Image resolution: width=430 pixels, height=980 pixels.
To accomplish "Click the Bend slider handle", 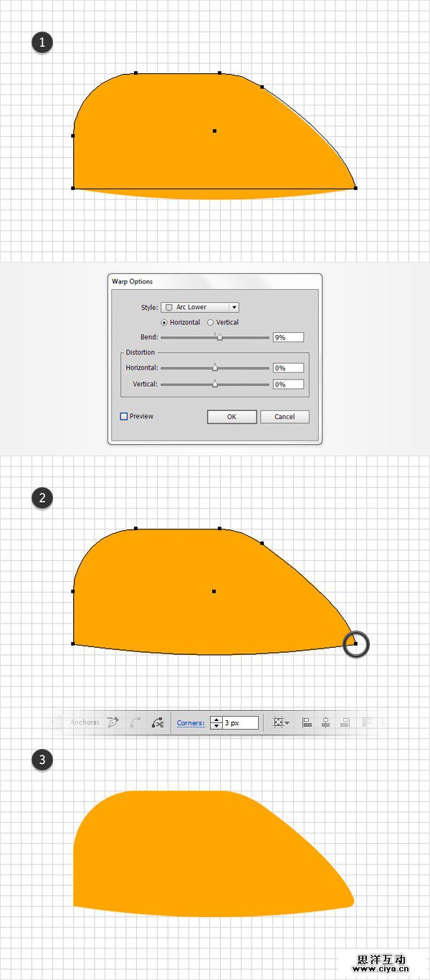I will (x=219, y=337).
